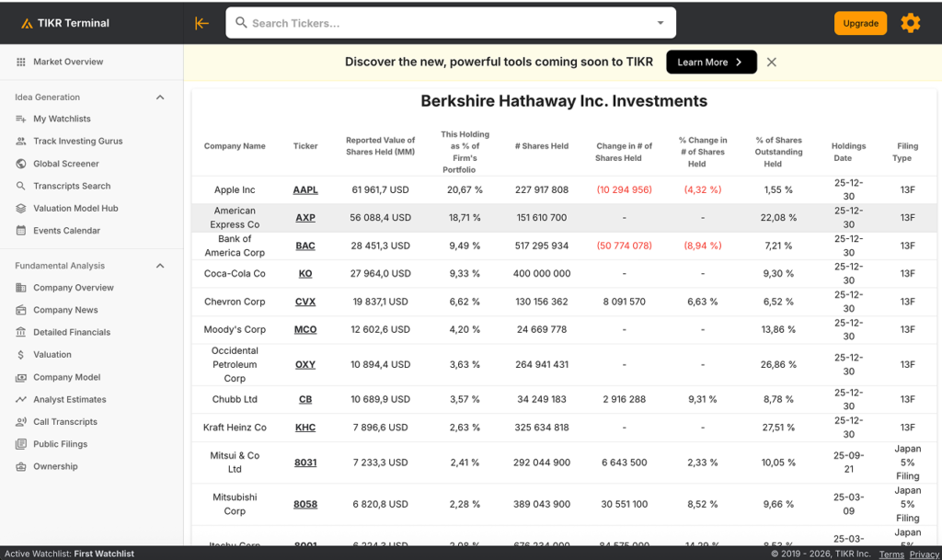942x560 pixels.
Task: Open Public Filings menu item
Action: (x=60, y=444)
